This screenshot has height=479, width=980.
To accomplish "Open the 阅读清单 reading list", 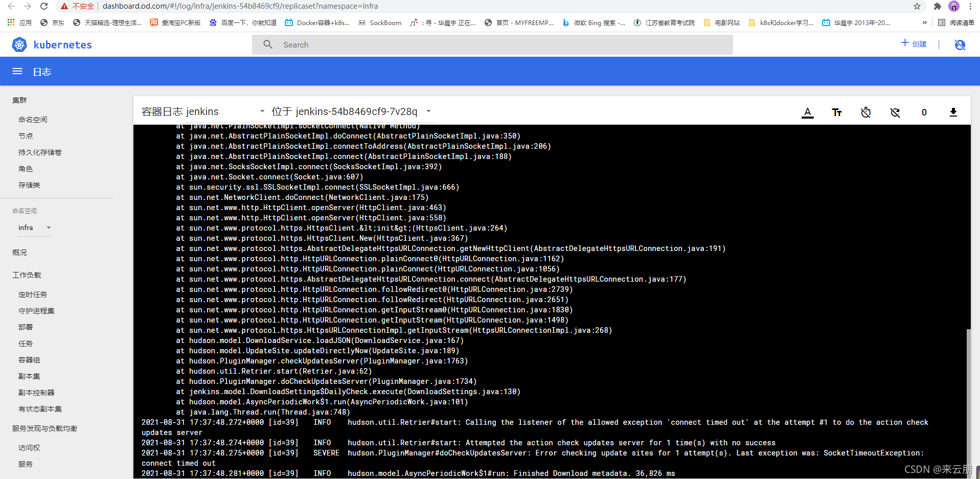I will pyautogui.click(x=956, y=22).
